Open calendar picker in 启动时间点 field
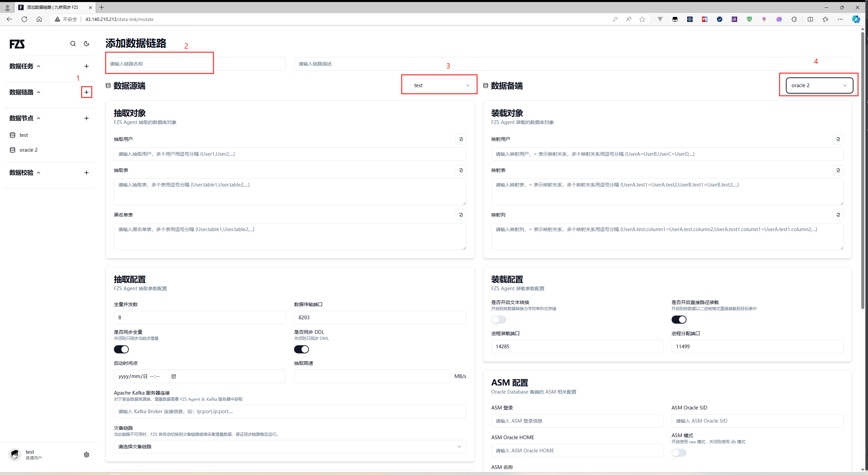 (x=174, y=376)
